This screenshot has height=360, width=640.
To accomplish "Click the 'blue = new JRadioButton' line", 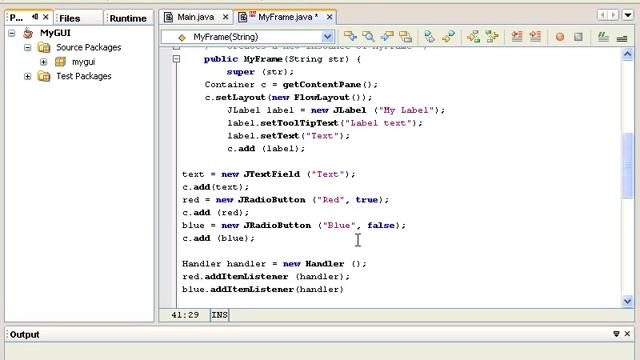I will (294, 225).
